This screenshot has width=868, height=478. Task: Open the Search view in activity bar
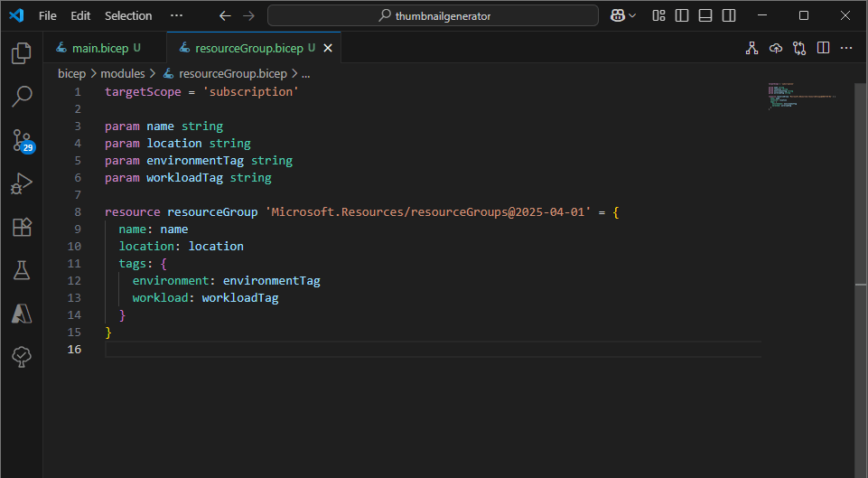pyautogui.click(x=22, y=96)
